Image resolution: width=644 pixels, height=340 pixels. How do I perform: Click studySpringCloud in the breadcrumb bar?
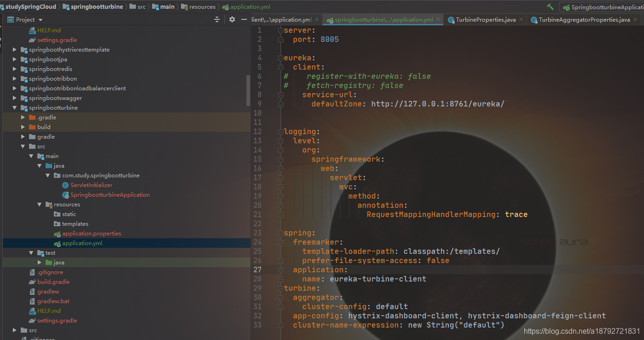point(30,7)
